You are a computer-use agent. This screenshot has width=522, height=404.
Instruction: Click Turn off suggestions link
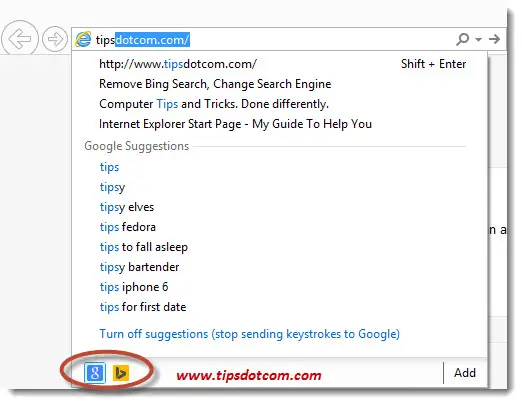pyautogui.click(x=249, y=334)
